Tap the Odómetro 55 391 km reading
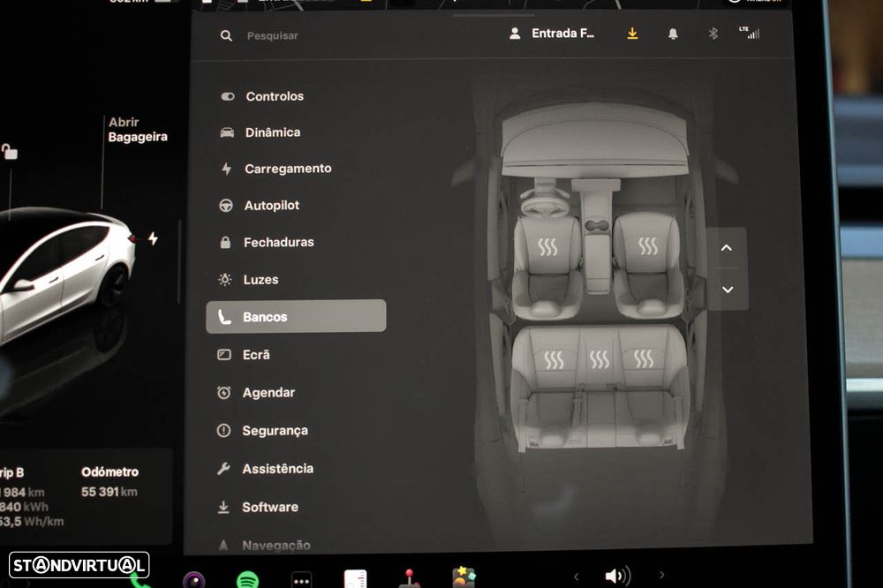Image resolution: width=883 pixels, height=588 pixels. point(109,482)
